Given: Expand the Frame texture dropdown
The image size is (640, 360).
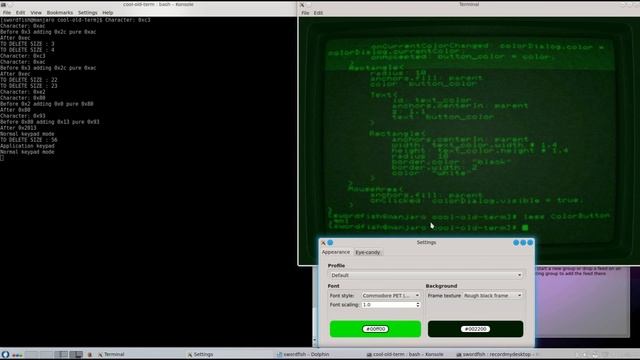Looking at the screenshot, I should coord(493,295).
